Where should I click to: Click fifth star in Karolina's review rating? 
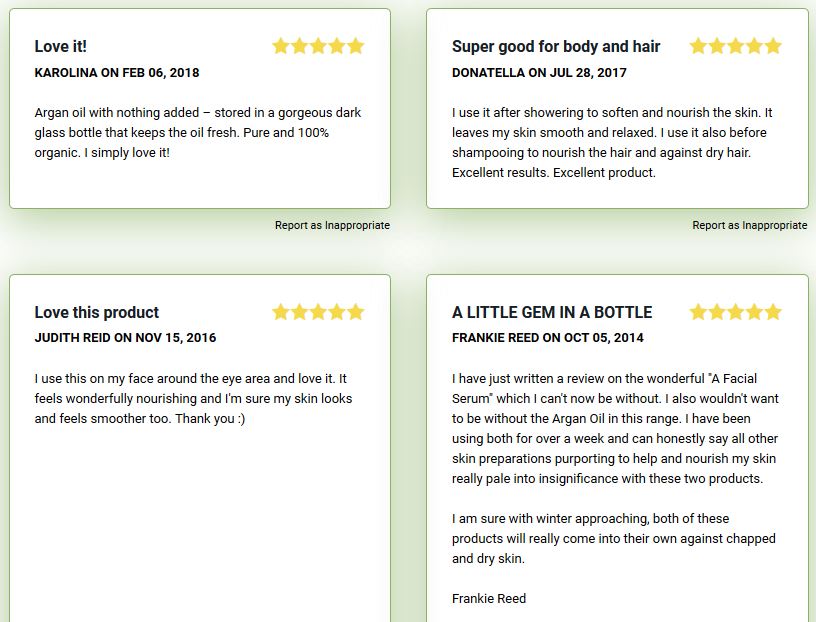[356, 46]
